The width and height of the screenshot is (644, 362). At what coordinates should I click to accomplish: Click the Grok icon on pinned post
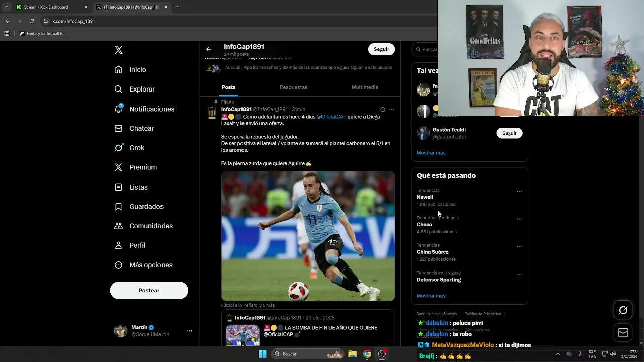click(383, 109)
